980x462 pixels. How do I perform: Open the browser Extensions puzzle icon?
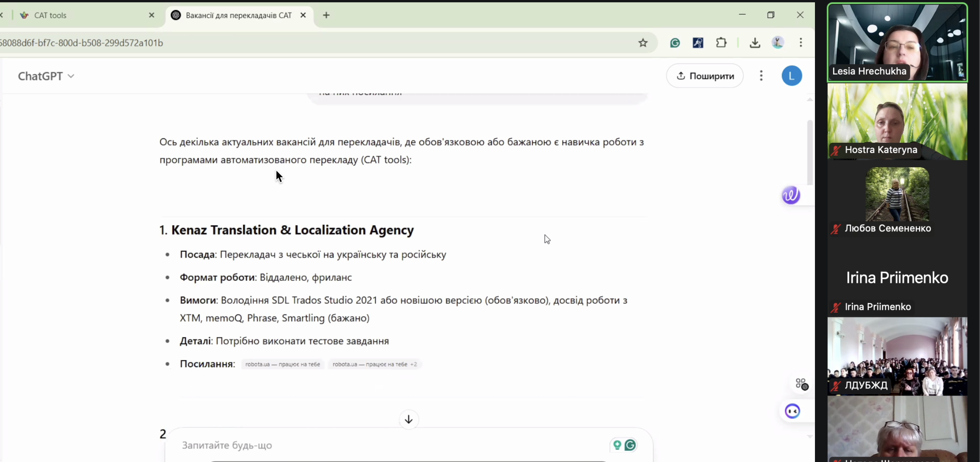point(721,43)
